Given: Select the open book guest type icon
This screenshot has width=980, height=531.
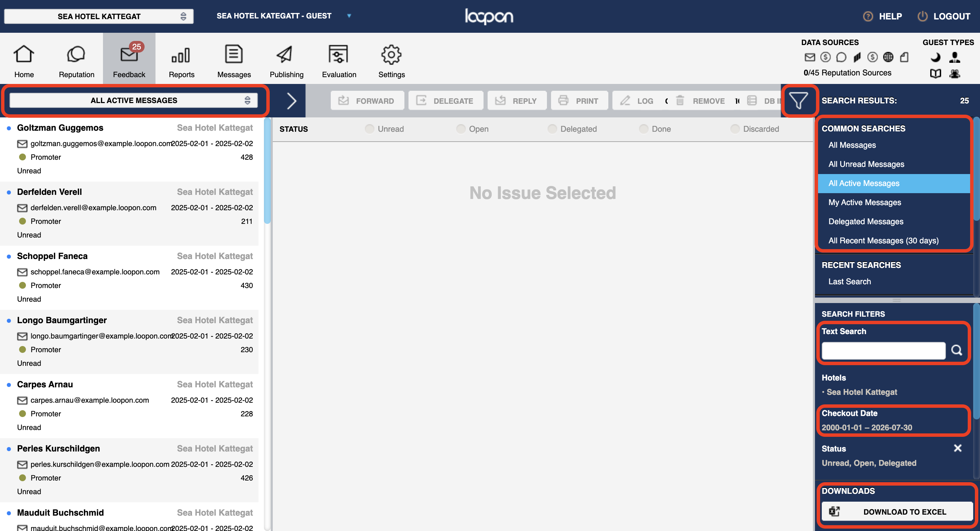Looking at the screenshot, I should coord(935,73).
